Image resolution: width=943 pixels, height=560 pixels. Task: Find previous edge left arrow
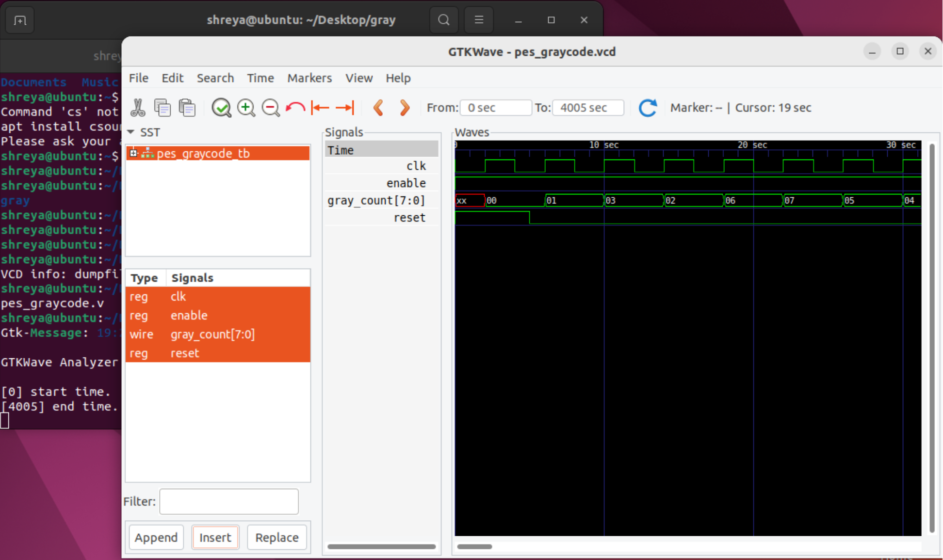(379, 108)
